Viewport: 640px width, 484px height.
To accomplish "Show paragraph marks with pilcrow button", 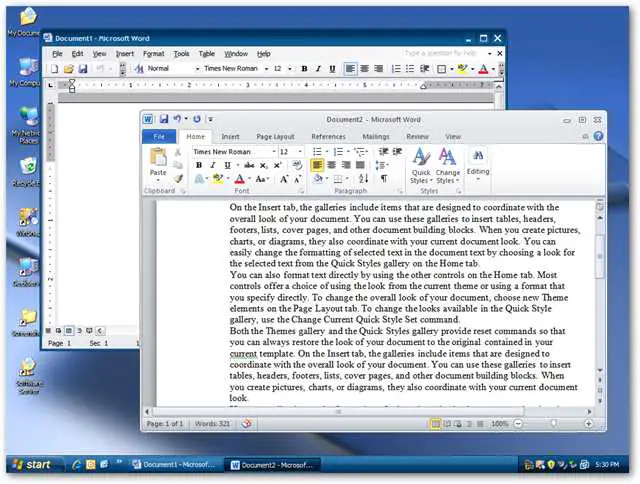I will click(x=384, y=179).
